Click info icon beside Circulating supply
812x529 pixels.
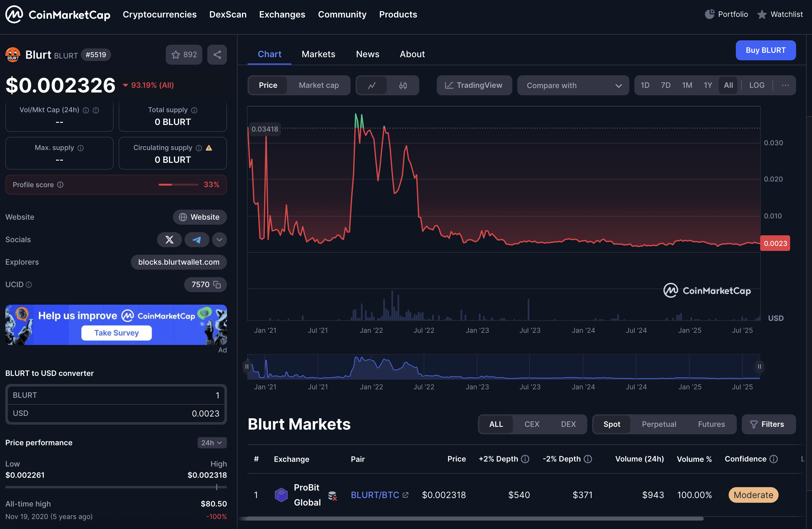click(x=199, y=148)
